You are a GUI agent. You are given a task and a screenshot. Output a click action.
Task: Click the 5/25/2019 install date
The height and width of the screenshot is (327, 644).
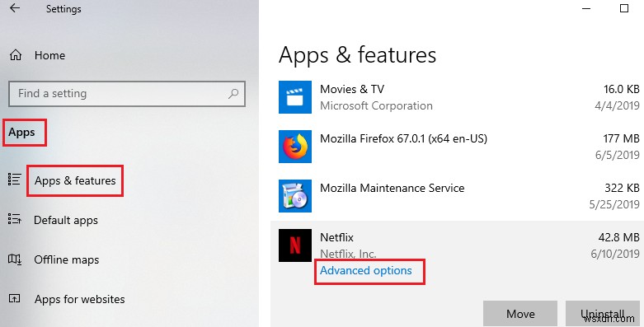[614, 204]
